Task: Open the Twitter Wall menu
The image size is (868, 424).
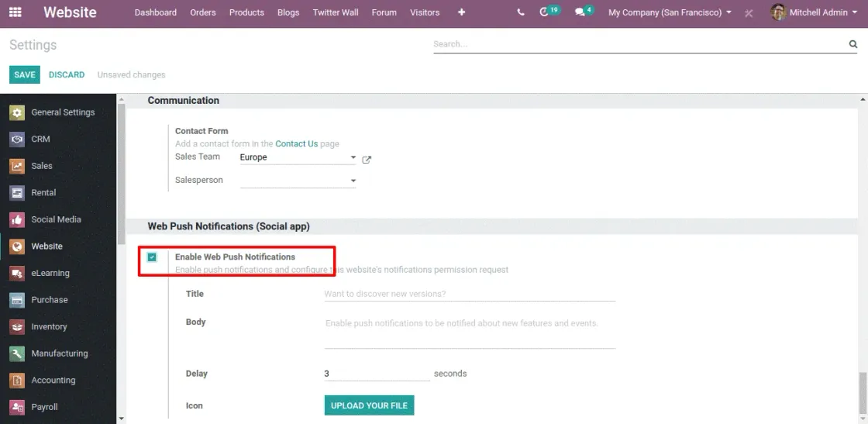Action: click(336, 12)
